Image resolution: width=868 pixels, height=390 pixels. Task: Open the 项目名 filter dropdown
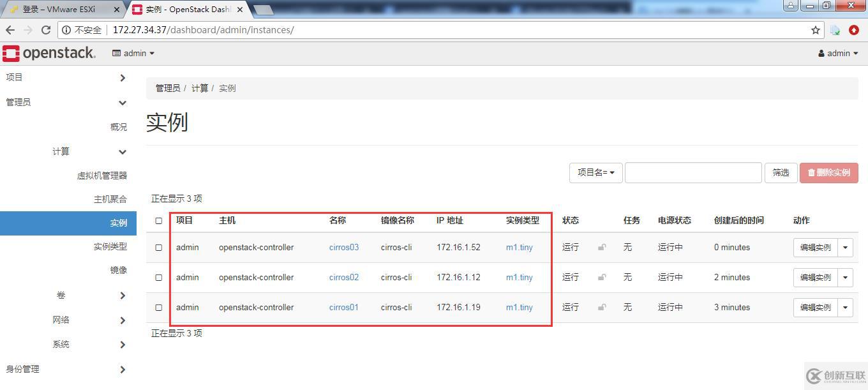(595, 172)
